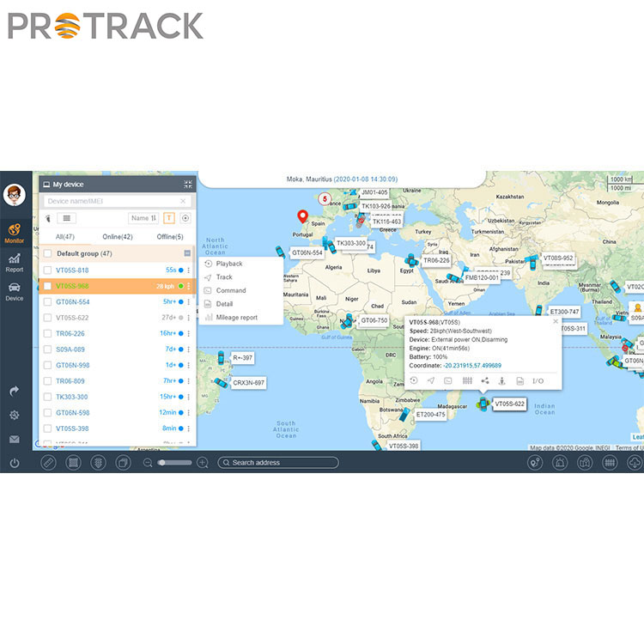This screenshot has width=644, height=644.
Task: Select the ruler measure tool
Action: (x=48, y=463)
